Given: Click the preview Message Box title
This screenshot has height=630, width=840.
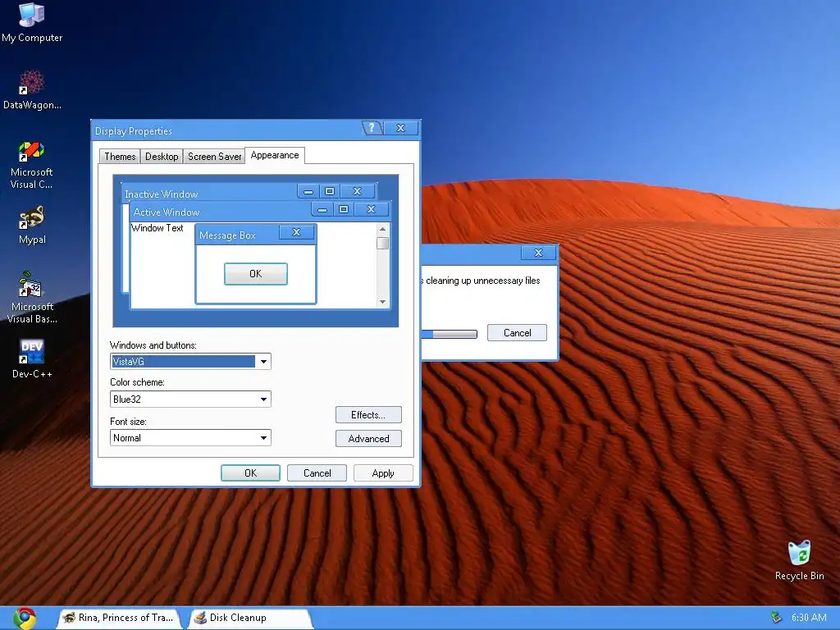Looking at the screenshot, I should click(x=227, y=235).
